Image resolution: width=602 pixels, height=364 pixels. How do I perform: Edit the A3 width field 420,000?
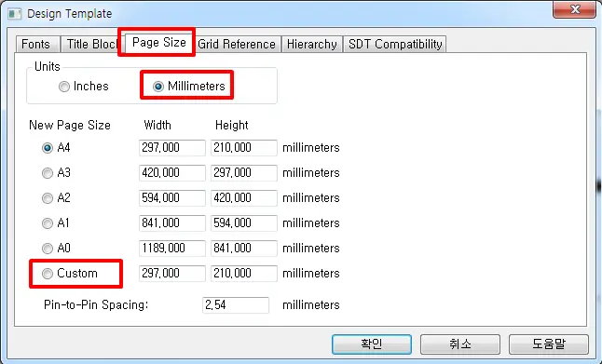pyautogui.click(x=172, y=173)
